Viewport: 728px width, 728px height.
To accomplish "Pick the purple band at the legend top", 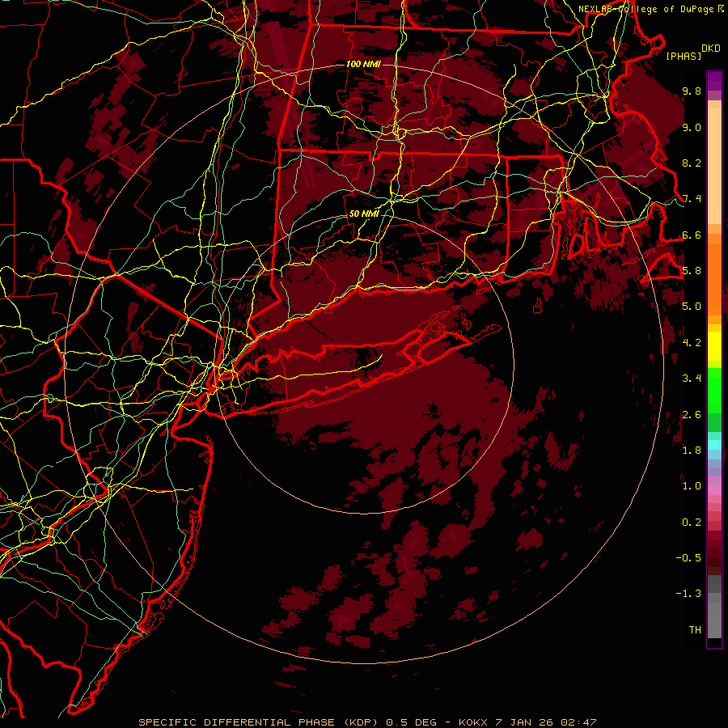I will (714, 81).
